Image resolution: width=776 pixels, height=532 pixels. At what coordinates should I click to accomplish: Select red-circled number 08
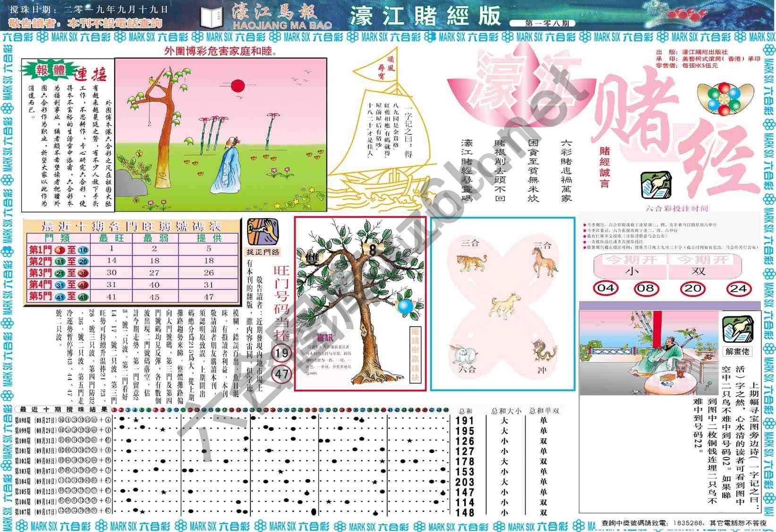[x=646, y=288]
